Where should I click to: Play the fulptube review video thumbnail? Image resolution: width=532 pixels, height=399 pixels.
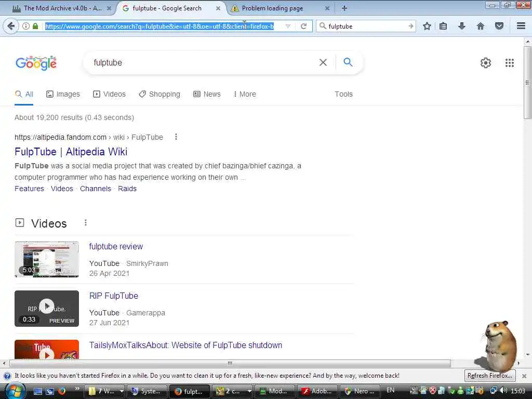pyautogui.click(x=47, y=259)
